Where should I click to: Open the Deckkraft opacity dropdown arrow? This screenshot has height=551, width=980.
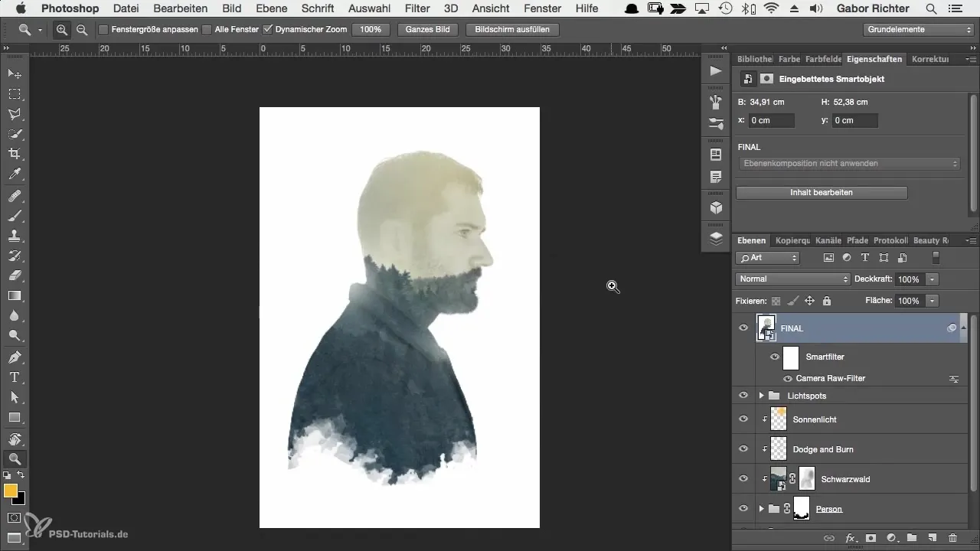(x=933, y=279)
